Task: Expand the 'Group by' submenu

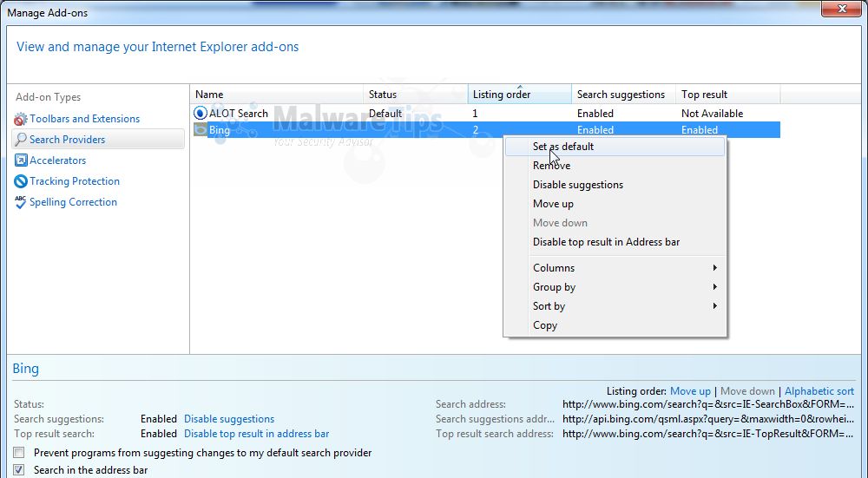Action: (x=615, y=287)
